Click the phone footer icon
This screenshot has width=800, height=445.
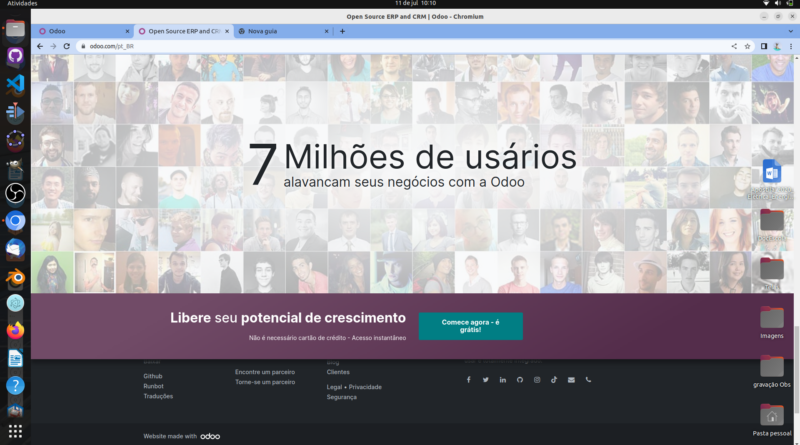tap(588, 380)
